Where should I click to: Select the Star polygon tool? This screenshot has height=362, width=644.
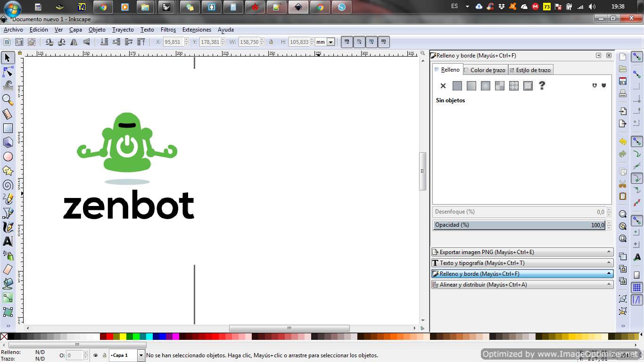click(8, 171)
